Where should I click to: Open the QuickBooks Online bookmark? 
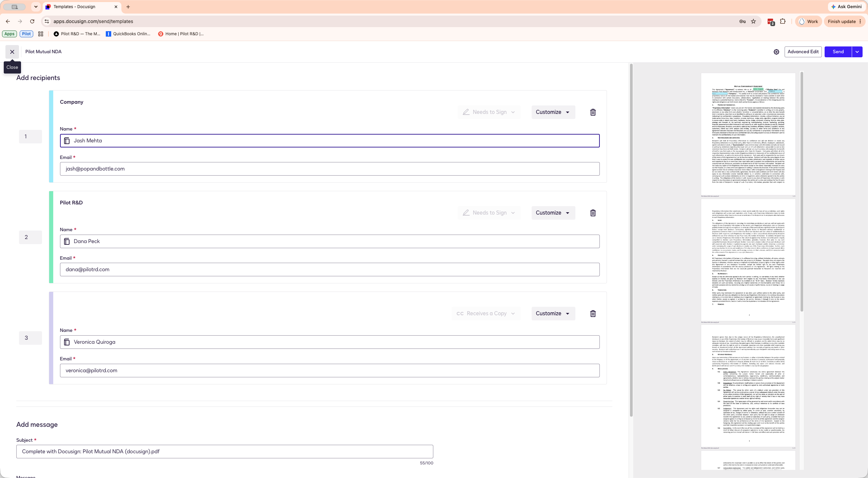[x=128, y=34]
